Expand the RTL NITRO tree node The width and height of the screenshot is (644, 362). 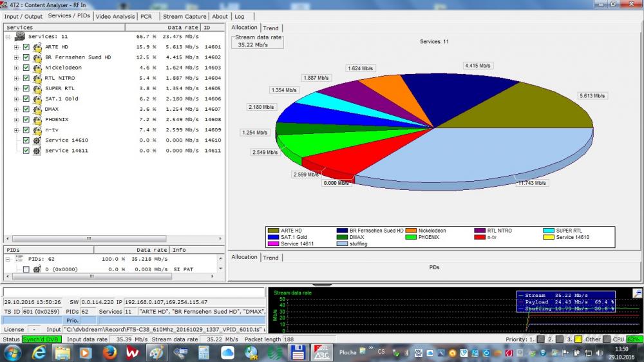point(17,78)
